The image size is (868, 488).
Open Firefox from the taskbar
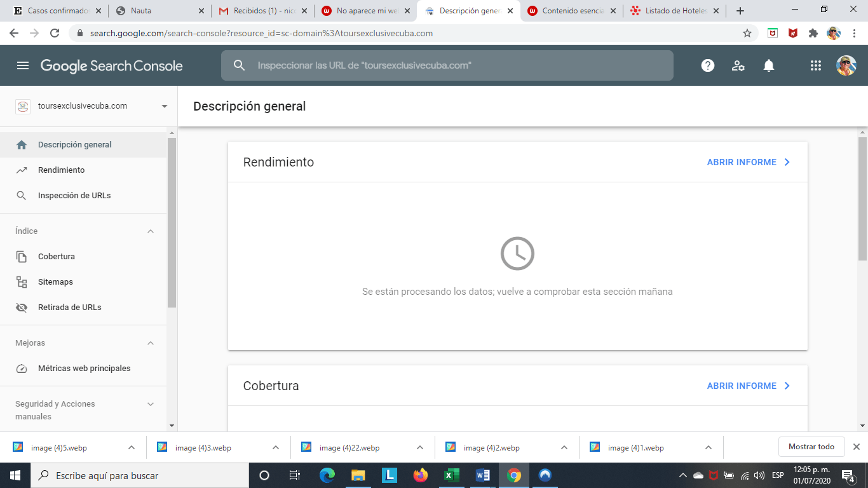point(421,475)
